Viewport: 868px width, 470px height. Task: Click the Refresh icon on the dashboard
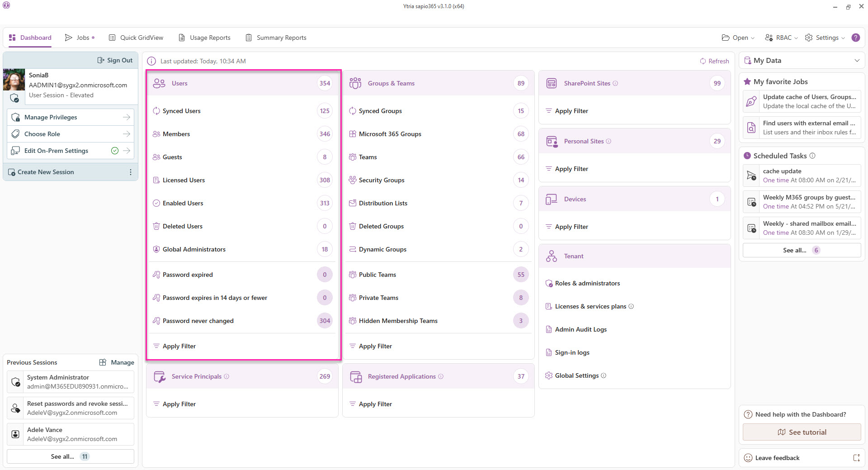(703, 61)
